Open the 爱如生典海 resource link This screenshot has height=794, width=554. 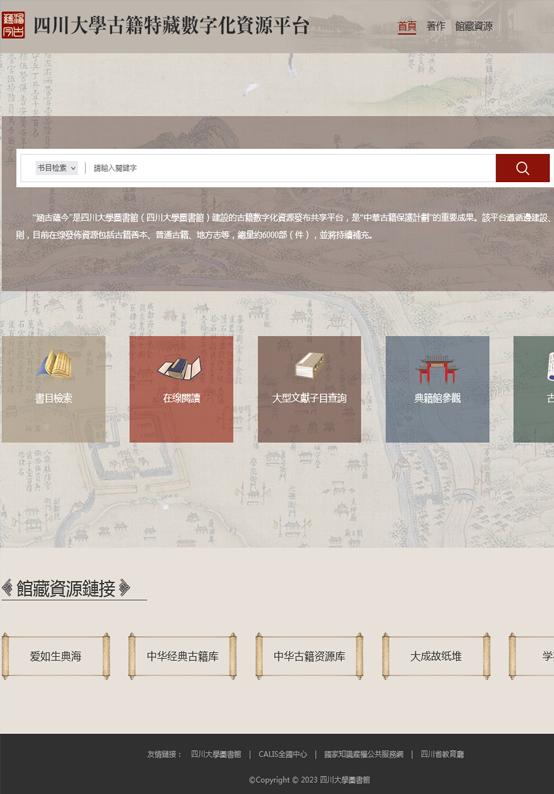coord(56,656)
